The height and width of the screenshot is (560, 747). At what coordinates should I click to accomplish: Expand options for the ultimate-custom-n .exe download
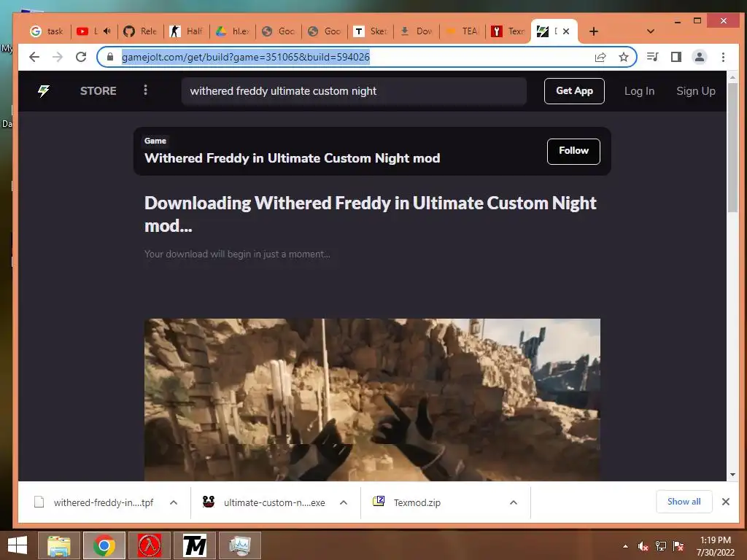(x=344, y=502)
